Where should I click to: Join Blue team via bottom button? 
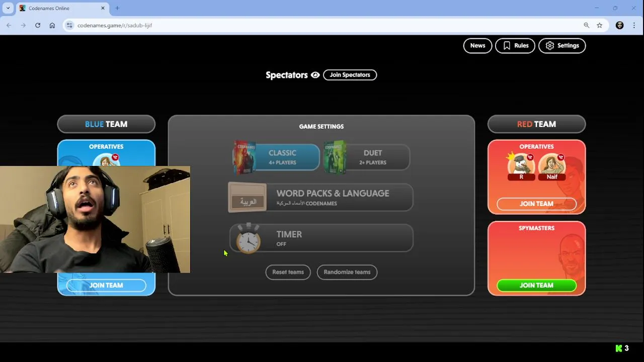[106, 285]
